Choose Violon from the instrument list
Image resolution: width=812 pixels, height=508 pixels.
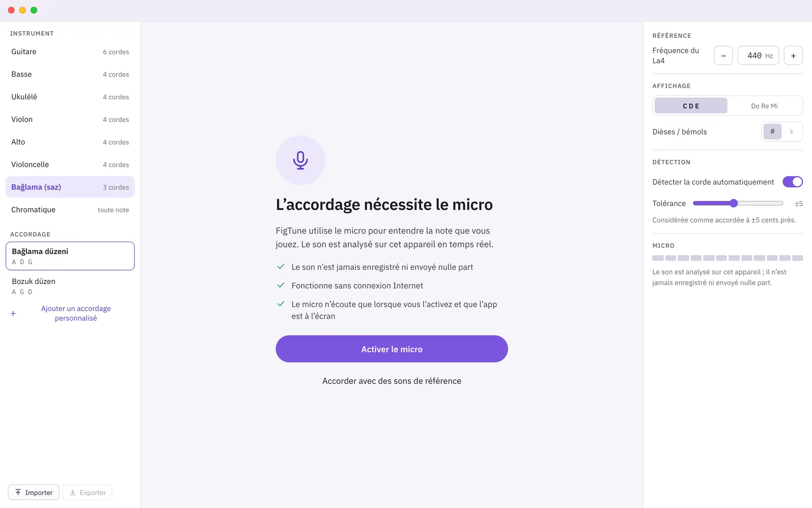pyautogui.click(x=70, y=119)
